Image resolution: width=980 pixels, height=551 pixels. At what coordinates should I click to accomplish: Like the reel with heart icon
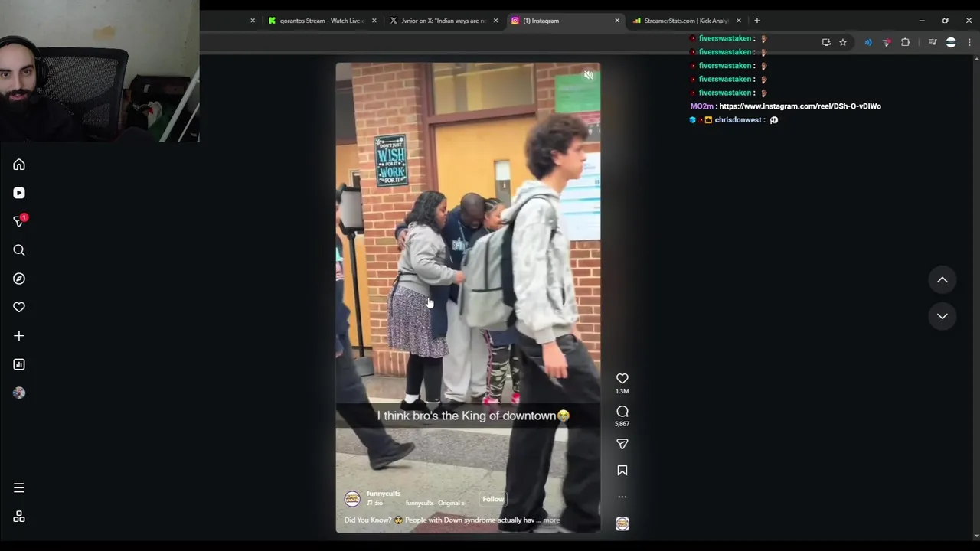click(622, 378)
